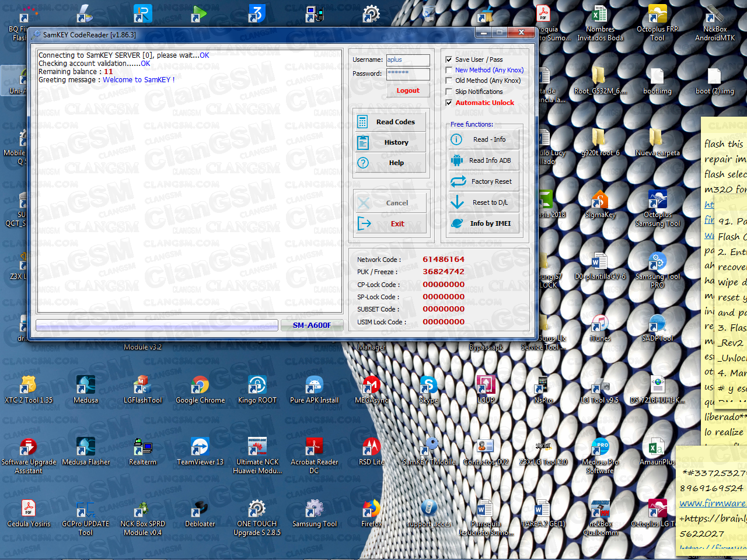747x560 pixels.
Task: Open Nombres Invitados Boda Excel file
Action: coord(599,23)
